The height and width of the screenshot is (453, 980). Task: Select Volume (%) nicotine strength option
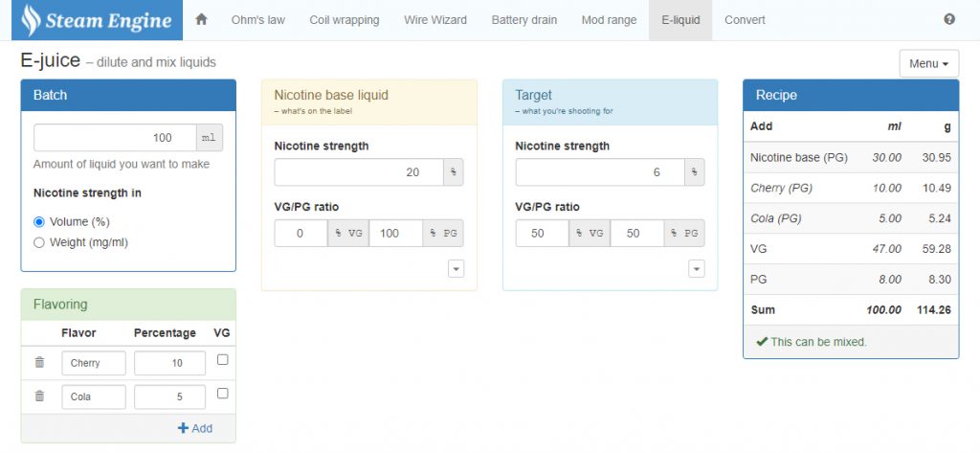[x=39, y=222]
